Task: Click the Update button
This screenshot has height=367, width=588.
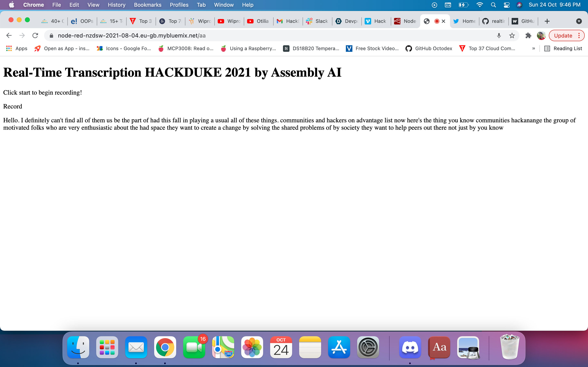Action: coord(563,36)
